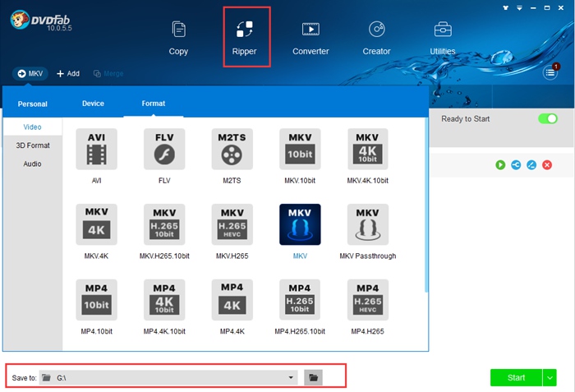Image resolution: width=575 pixels, height=392 pixels.
Task: Select the M2TS format icon
Action: point(232,150)
